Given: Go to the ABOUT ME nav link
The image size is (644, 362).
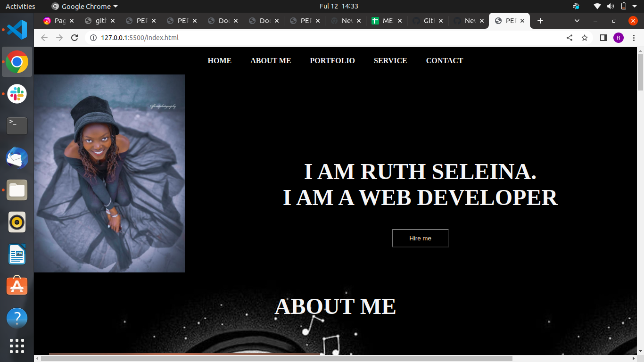Looking at the screenshot, I should click(x=271, y=61).
